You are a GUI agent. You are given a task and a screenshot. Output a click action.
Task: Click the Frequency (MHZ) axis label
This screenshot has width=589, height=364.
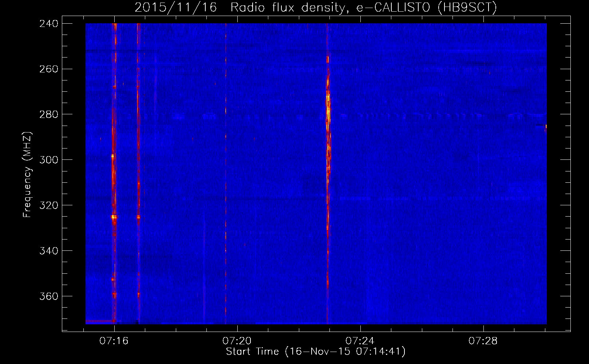pyautogui.click(x=28, y=174)
